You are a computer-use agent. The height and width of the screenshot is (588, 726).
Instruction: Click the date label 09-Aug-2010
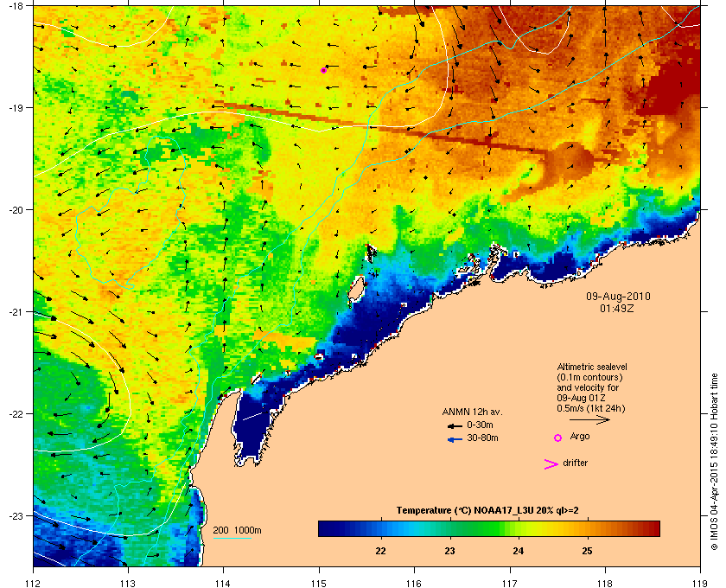(x=618, y=297)
